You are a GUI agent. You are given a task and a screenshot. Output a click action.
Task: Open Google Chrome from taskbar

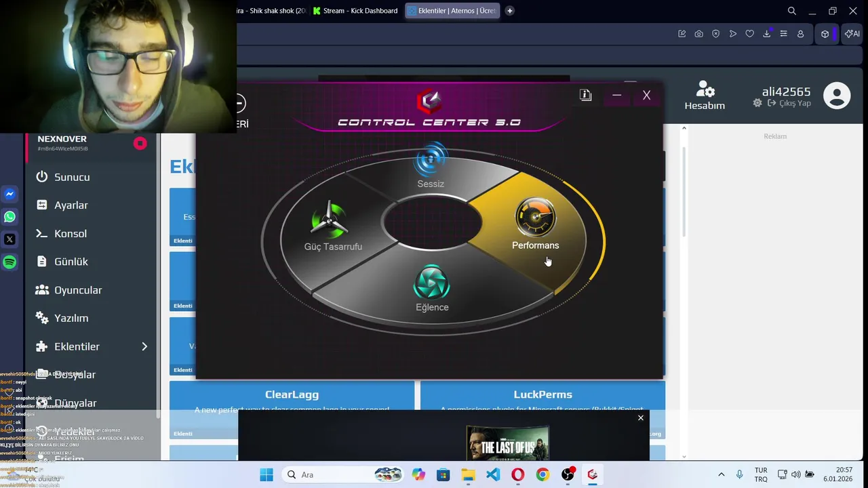coord(542,474)
